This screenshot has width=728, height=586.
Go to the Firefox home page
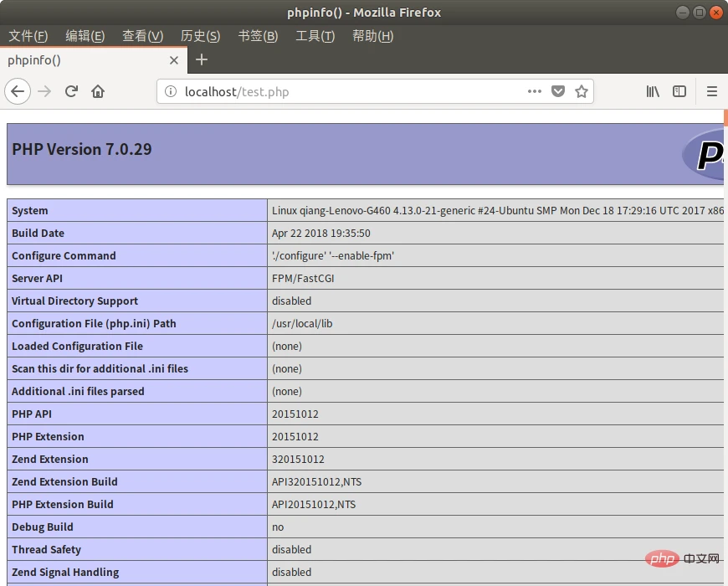(98, 91)
